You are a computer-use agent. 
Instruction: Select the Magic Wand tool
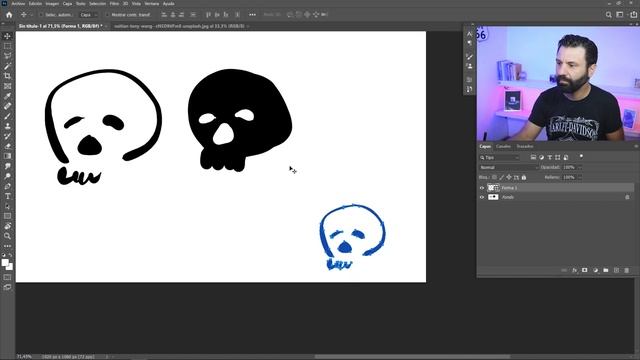(7, 66)
